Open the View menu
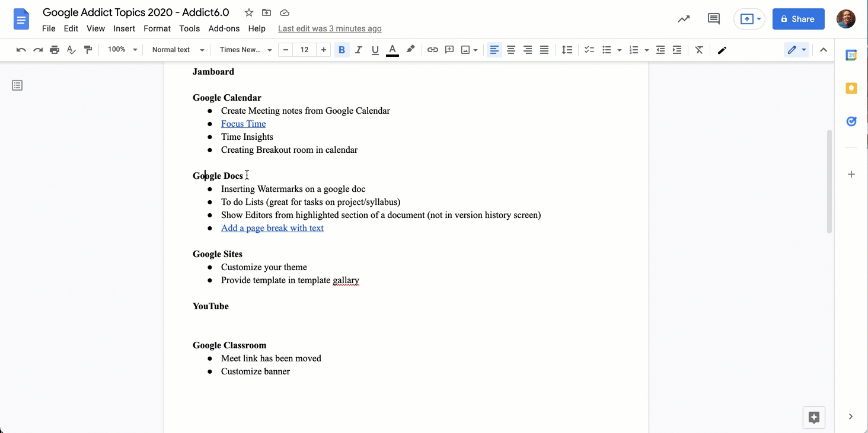This screenshot has height=433, width=868. click(x=95, y=28)
